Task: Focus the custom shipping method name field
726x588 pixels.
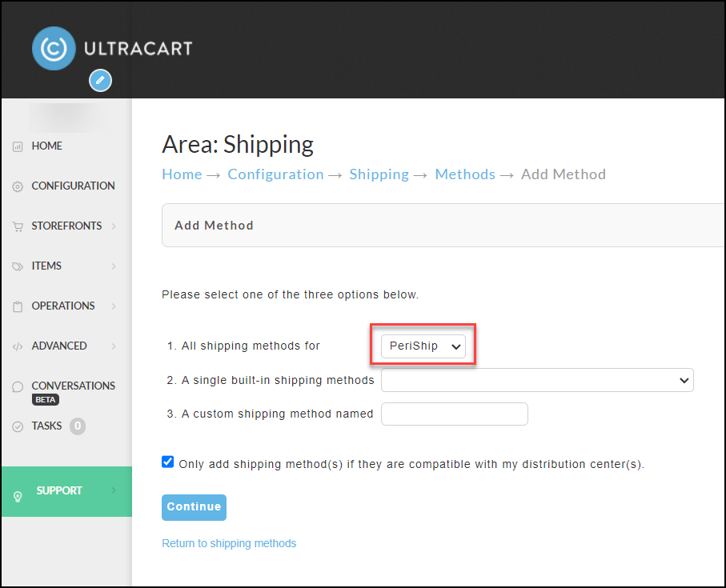Action: pyautogui.click(x=454, y=414)
